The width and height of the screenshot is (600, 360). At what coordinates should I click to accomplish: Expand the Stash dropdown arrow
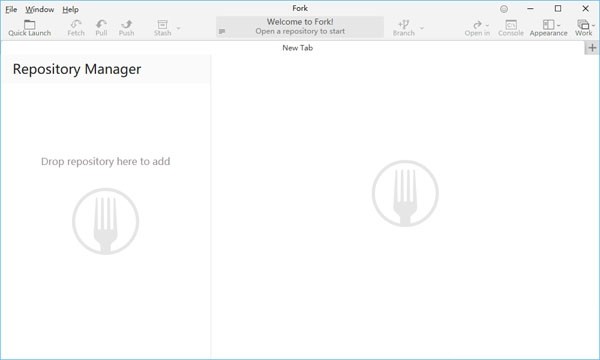[x=178, y=28]
